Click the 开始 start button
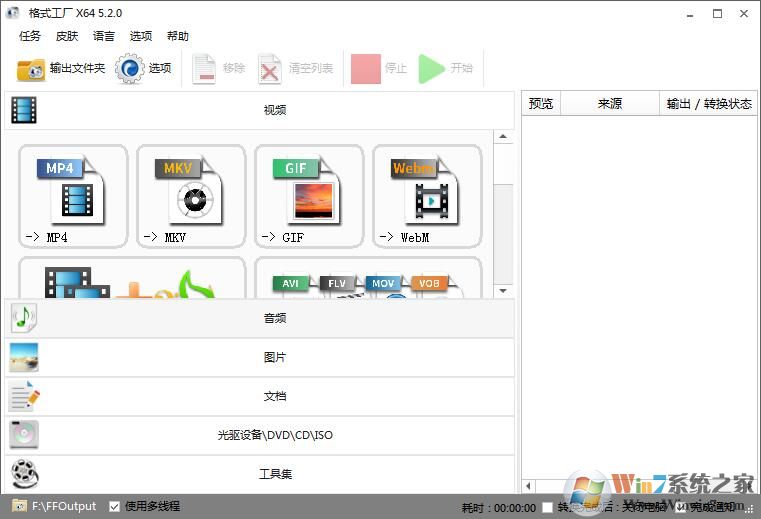Image resolution: width=761 pixels, height=519 pixels. coord(446,69)
